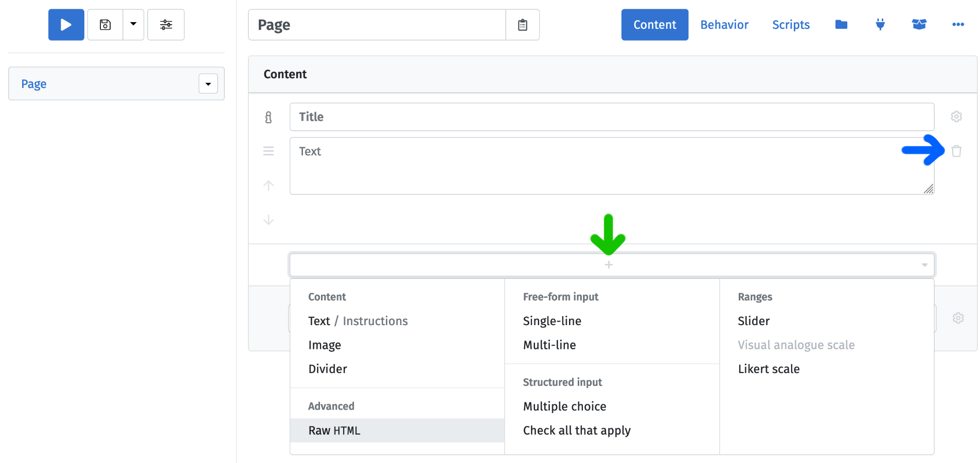
Task: Move the Text item down with arrow
Action: 269,220
